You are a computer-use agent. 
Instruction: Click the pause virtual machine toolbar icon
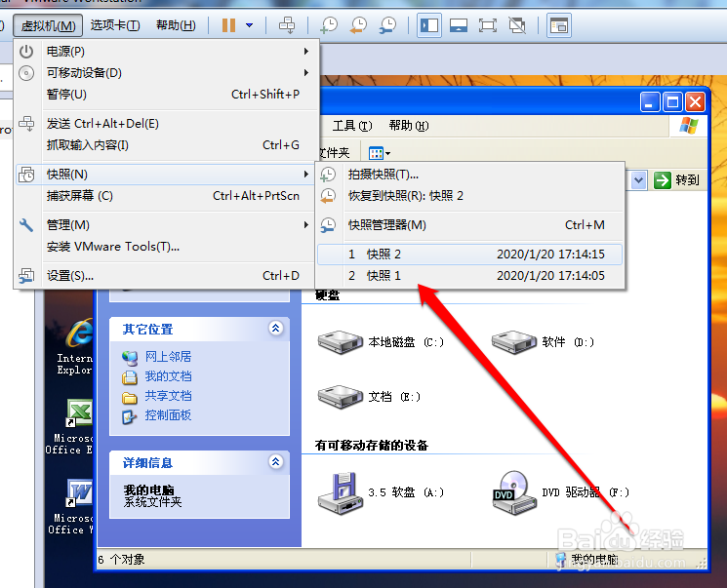228,25
